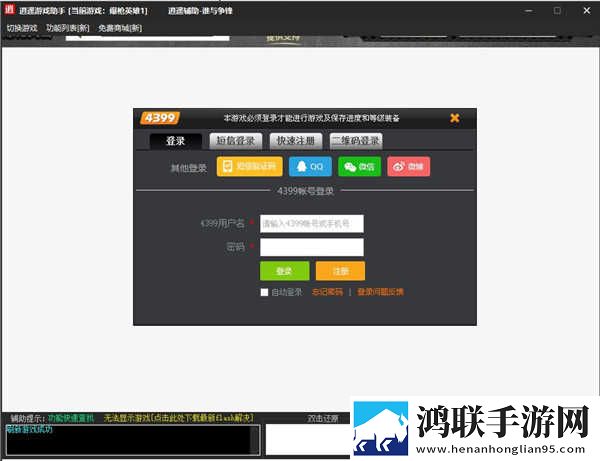
Task: Open the forgot password link
Action: pos(327,292)
